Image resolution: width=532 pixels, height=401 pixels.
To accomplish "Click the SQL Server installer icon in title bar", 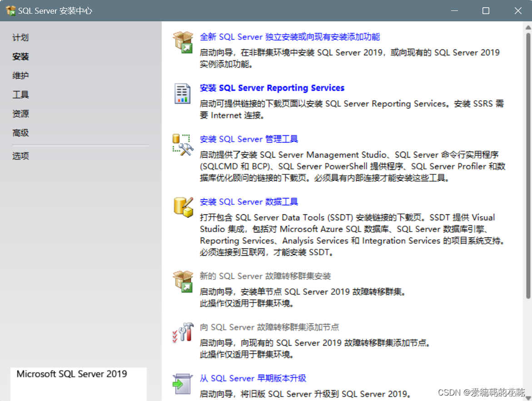I will pos(11,10).
